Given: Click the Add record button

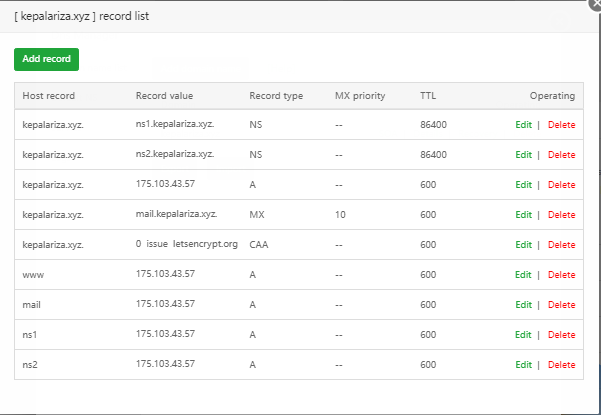Looking at the screenshot, I should point(46,59).
